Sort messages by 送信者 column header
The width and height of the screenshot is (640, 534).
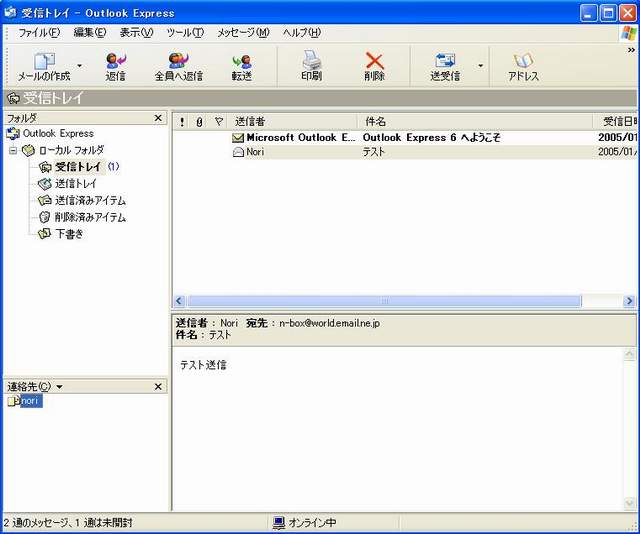coord(293,122)
